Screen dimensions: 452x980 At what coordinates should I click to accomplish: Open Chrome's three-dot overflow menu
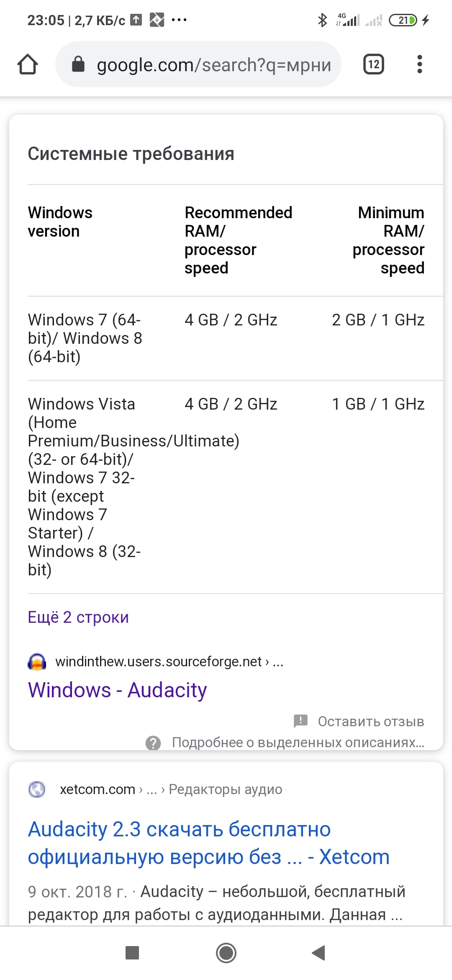tap(419, 64)
